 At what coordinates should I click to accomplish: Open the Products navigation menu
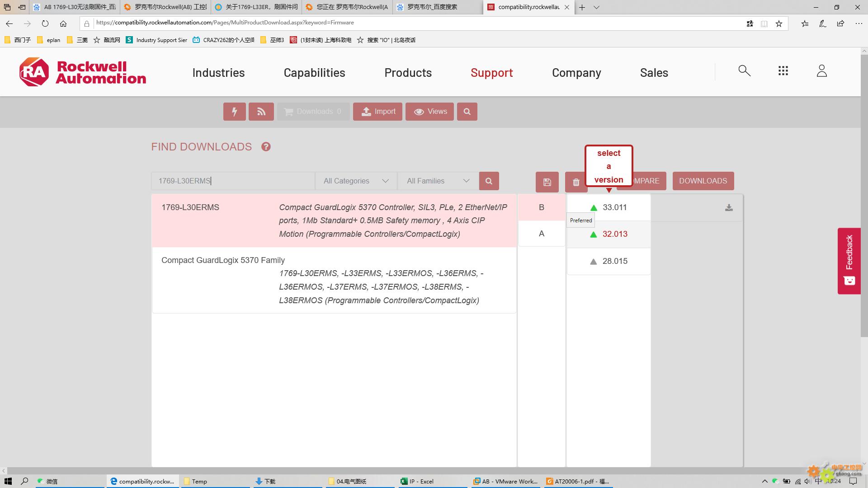click(408, 73)
